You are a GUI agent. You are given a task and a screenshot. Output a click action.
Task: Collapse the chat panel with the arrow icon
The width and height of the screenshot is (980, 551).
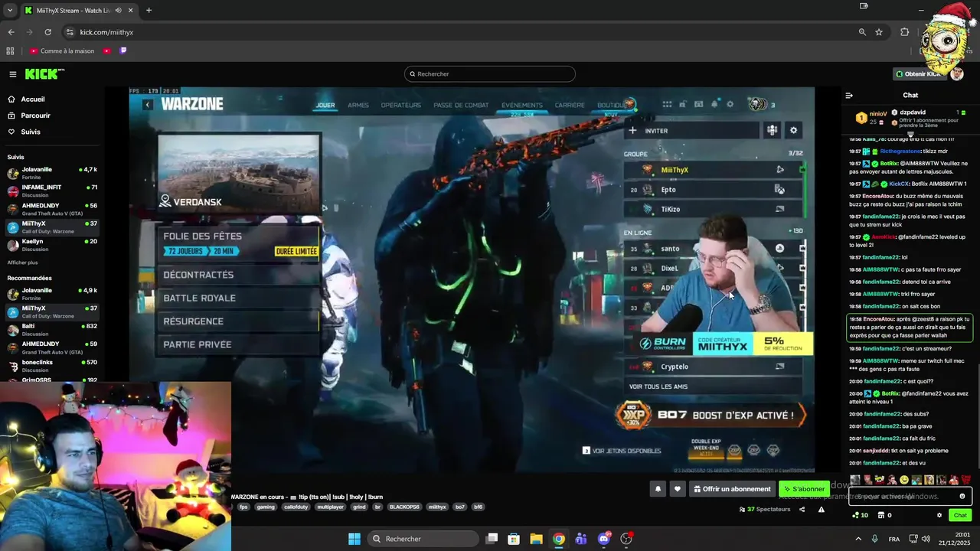849,96
